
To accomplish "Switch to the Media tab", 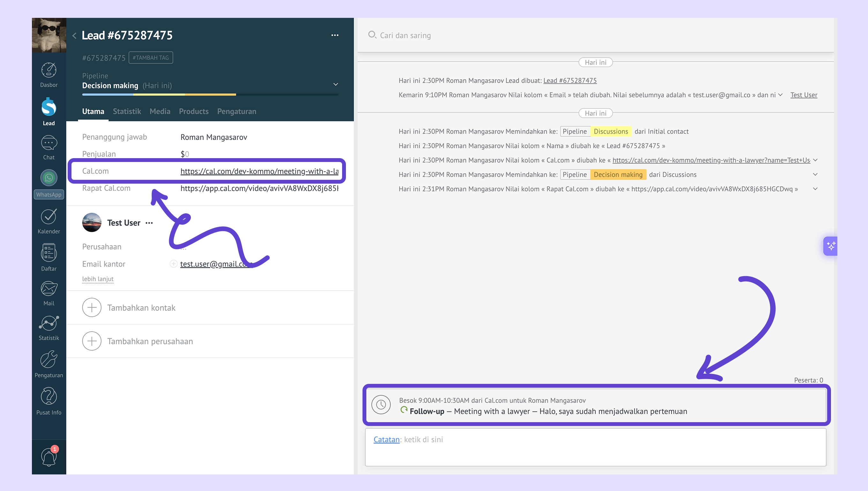I will coord(160,111).
